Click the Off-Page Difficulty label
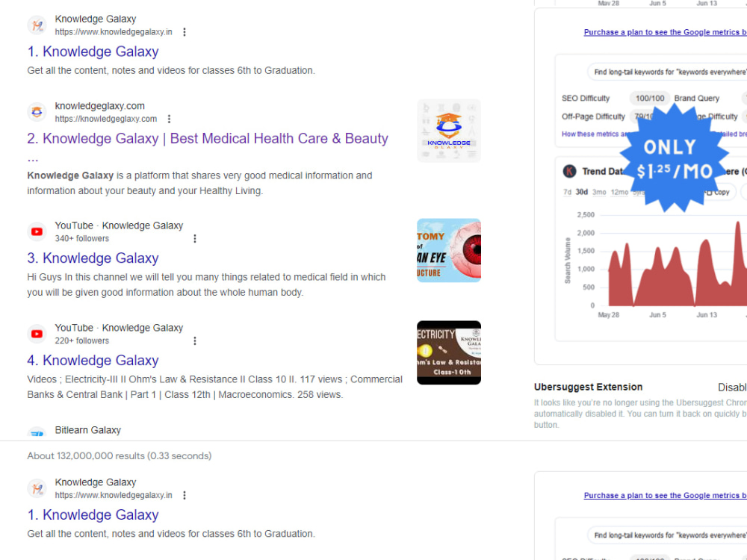 pos(593,116)
